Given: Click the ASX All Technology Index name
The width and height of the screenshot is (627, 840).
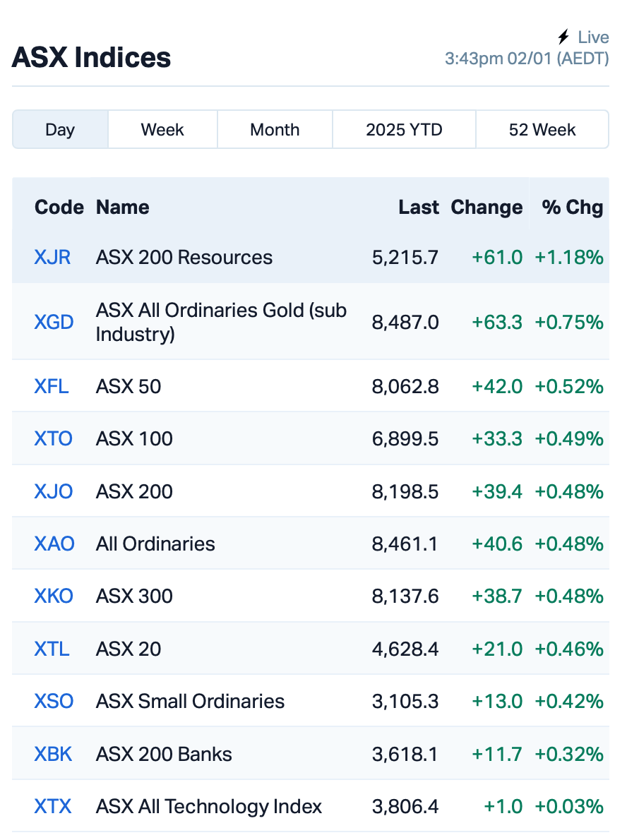Looking at the screenshot, I should click(x=209, y=806).
